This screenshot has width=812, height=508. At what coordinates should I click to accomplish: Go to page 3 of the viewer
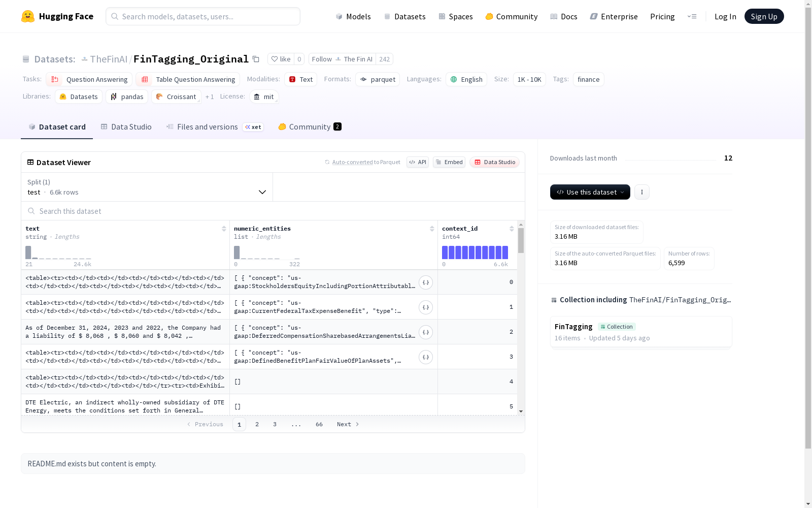(x=275, y=424)
